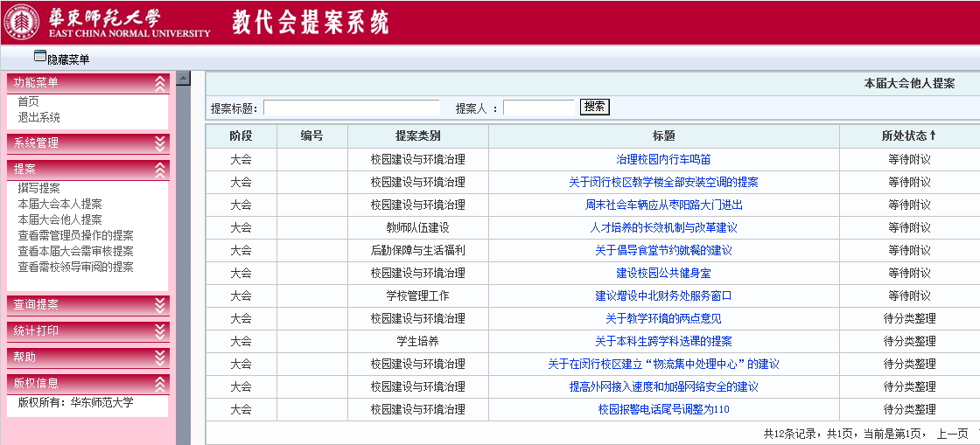Expand the 统计打印 panel
The image size is (980, 445).
click(x=161, y=331)
